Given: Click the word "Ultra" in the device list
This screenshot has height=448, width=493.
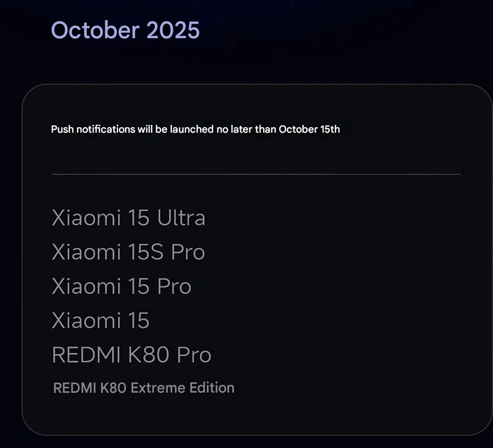Looking at the screenshot, I should pyautogui.click(x=181, y=218).
